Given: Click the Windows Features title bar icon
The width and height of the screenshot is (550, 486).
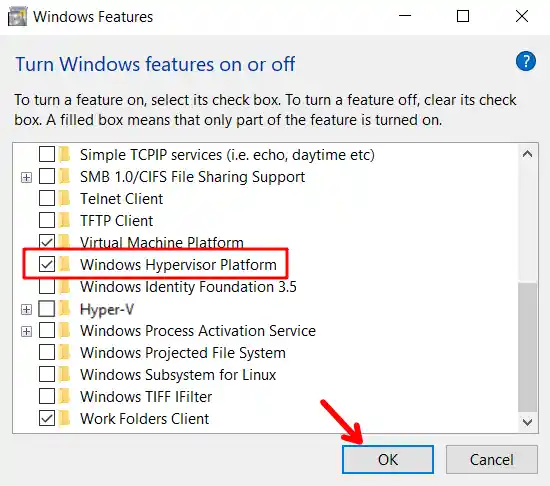Looking at the screenshot, I should point(17,16).
